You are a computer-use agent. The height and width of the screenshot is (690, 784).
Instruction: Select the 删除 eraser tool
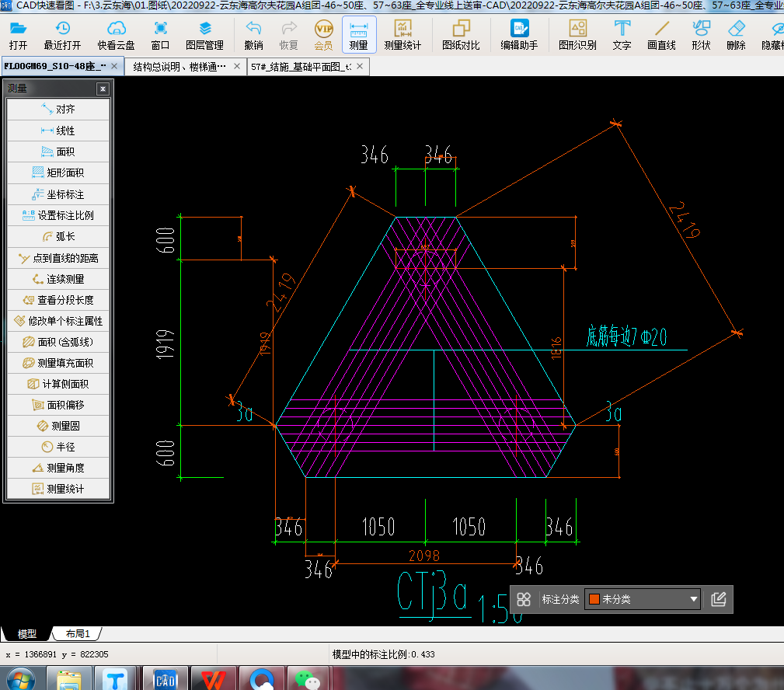pyautogui.click(x=736, y=35)
